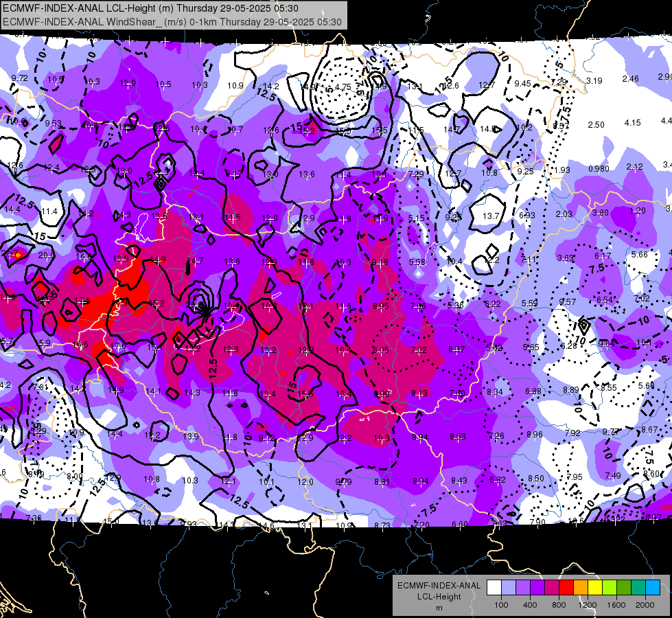Click the wind shear value 1.93
The width and height of the screenshot is (672, 618).
tap(562, 170)
